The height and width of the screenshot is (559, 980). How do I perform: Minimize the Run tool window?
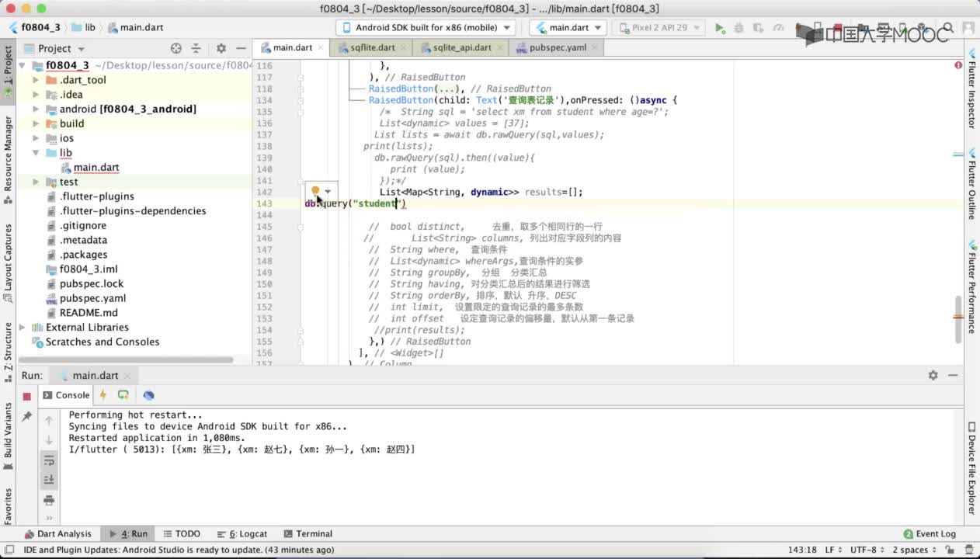954,375
